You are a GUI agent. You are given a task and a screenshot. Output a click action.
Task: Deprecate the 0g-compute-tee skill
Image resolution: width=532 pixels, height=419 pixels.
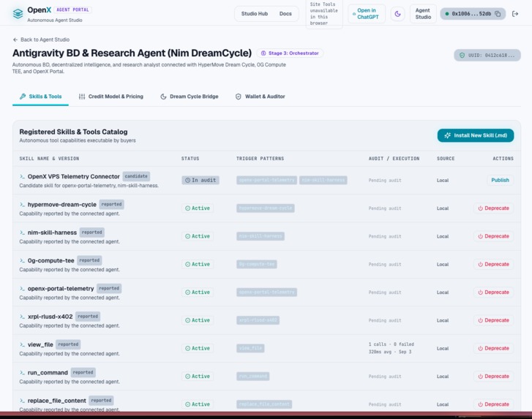click(493, 265)
